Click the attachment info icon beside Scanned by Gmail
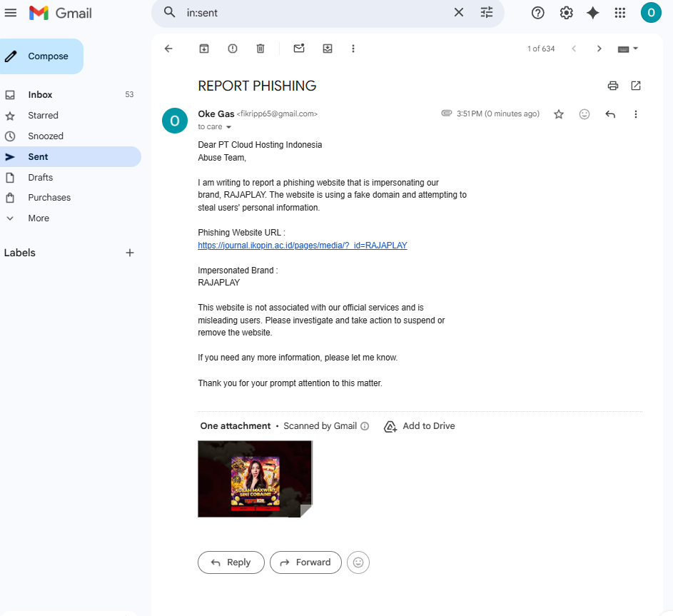The width and height of the screenshot is (673, 616). [x=365, y=426]
